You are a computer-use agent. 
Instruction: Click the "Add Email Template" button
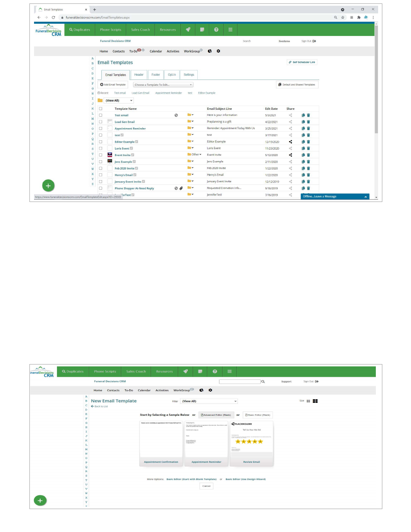[x=113, y=85]
